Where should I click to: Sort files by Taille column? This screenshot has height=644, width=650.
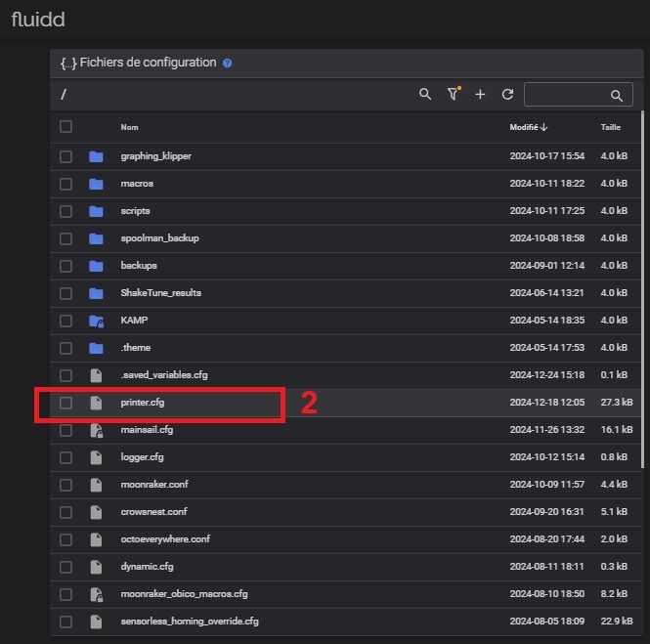point(610,127)
